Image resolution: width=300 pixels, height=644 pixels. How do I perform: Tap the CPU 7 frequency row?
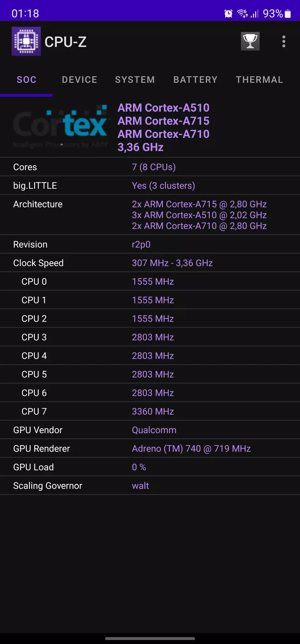coord(150,412)
